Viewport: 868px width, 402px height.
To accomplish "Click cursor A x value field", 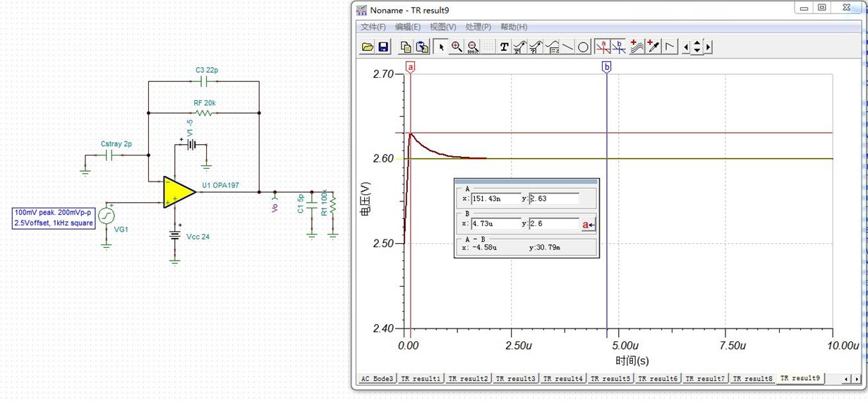I will click(495, 199).
